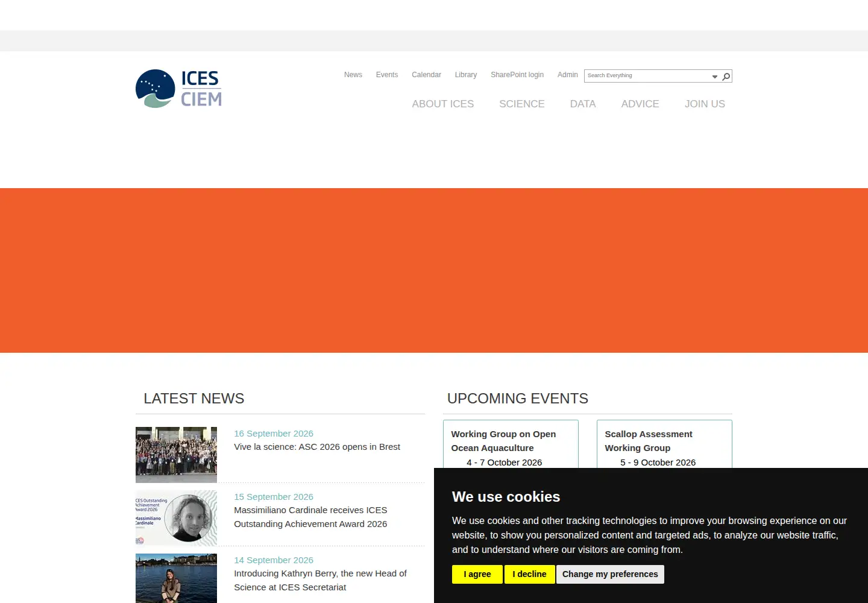This screenshot has width=868, height=603.
Task: Open the SCIENCE menu
Action: click(522, 104)
